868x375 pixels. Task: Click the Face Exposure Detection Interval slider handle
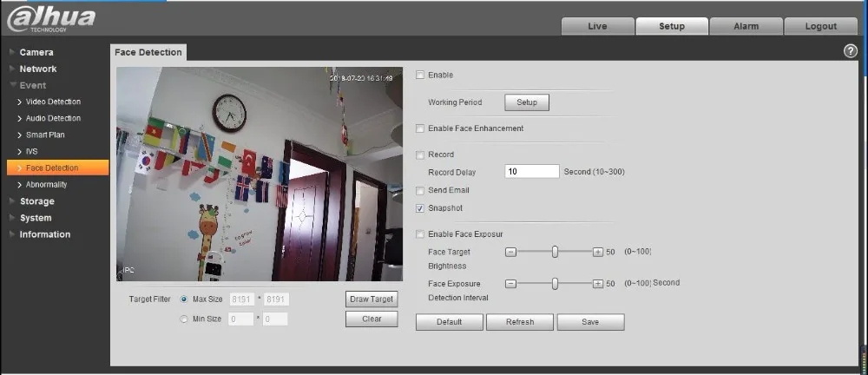[x=555, y=284]
